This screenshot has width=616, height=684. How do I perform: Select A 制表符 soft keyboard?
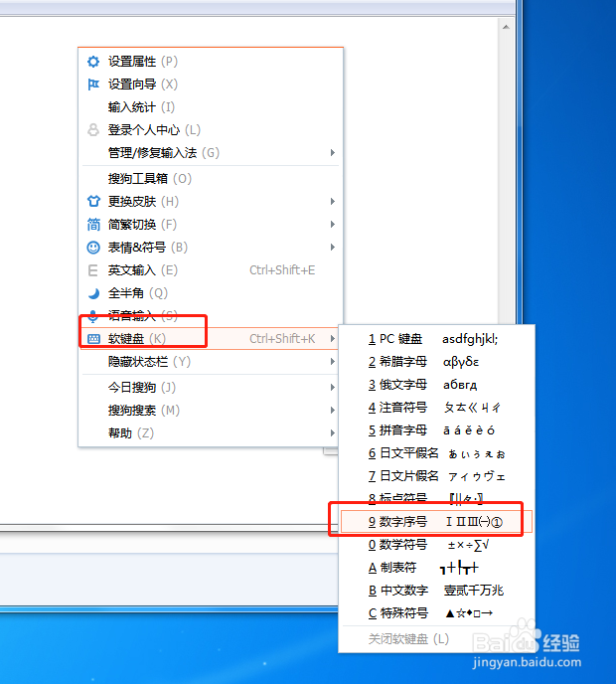click(436, 568)
